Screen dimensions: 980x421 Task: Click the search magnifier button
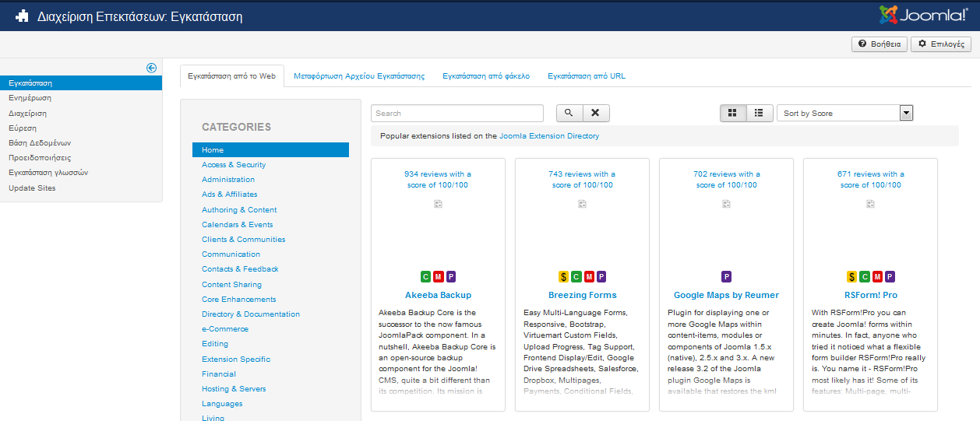569,113
